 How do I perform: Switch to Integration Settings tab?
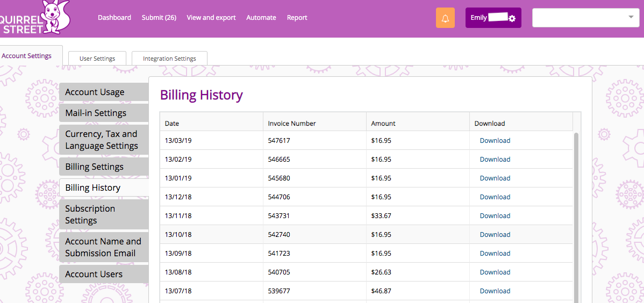tap(170, 59)
